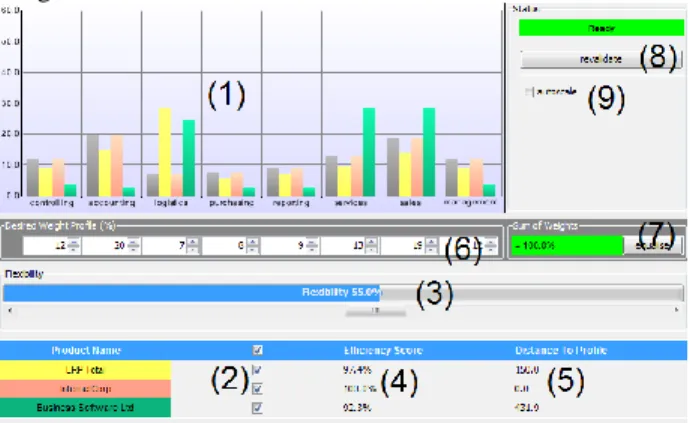Click the logistics label on chart axis

(x=171, y=203)
